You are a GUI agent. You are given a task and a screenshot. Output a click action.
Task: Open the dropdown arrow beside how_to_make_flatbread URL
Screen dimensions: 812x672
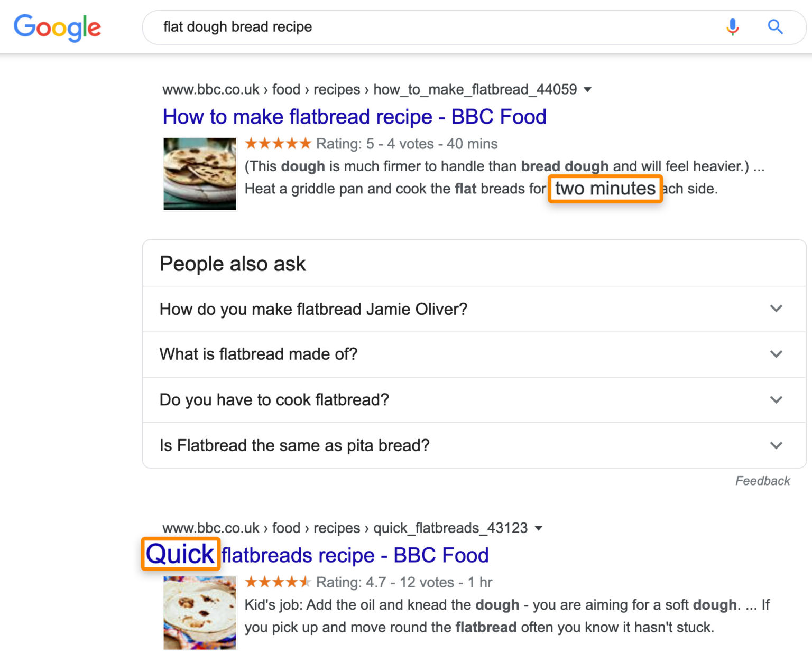(x=587, y=90)
